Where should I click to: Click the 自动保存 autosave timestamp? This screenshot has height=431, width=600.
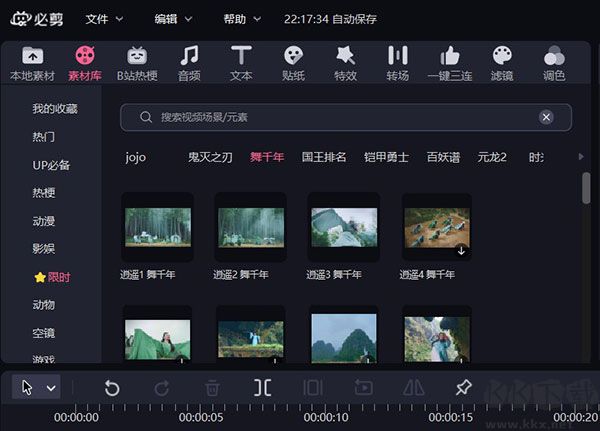point(330,19)
